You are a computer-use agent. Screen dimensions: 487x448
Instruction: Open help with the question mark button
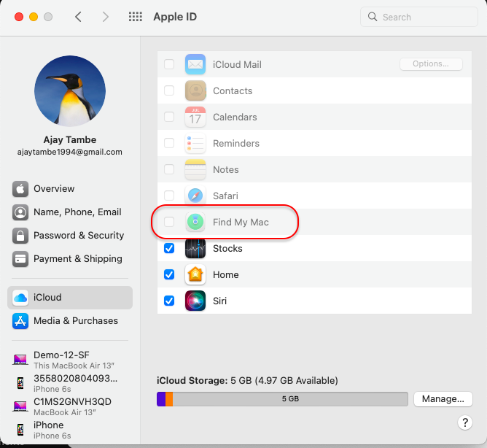coord(465,422)
